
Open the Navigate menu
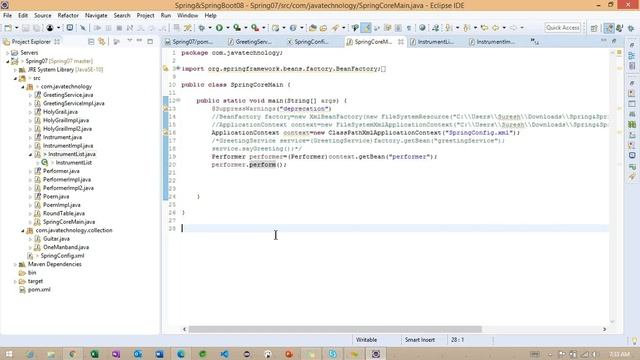(x=96, y=16)
